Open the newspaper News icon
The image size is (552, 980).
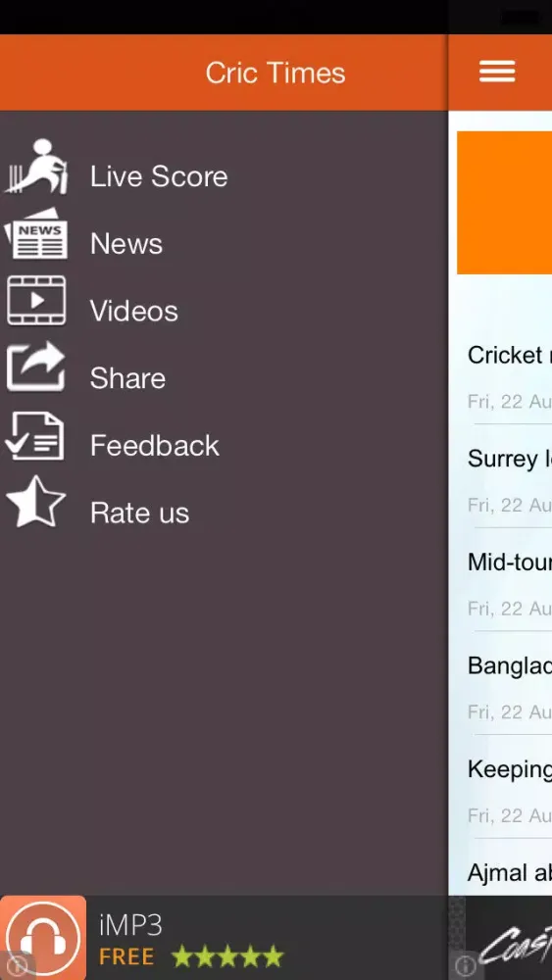point(35,233)
